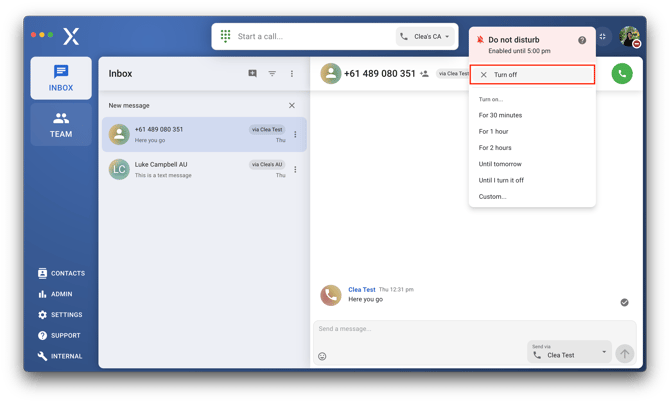Open the Inbox section in sidebar
The width and height of the screenshot is (670, 403).
[x=61, y=78]
